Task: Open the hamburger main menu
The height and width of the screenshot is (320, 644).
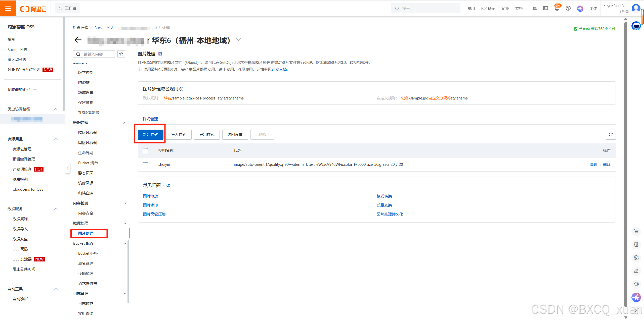Action: pyautogui.click(x=8, y=8)
